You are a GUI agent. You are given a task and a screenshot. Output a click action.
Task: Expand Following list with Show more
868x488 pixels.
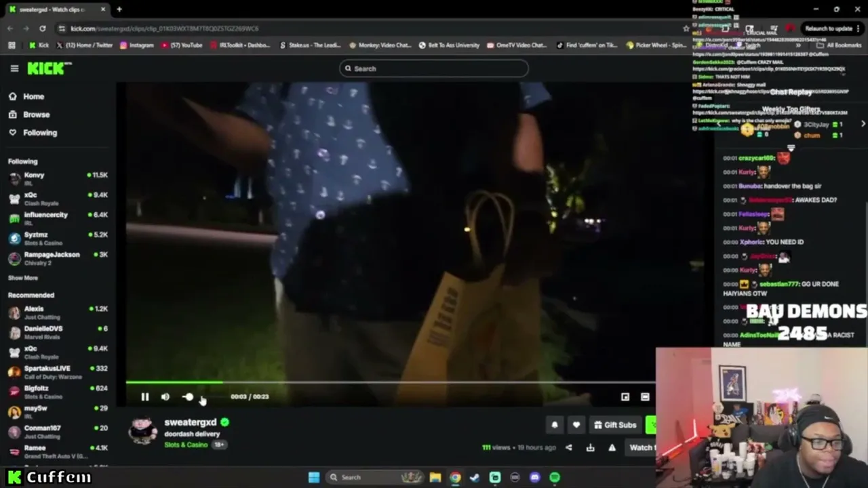coord(23,278)
